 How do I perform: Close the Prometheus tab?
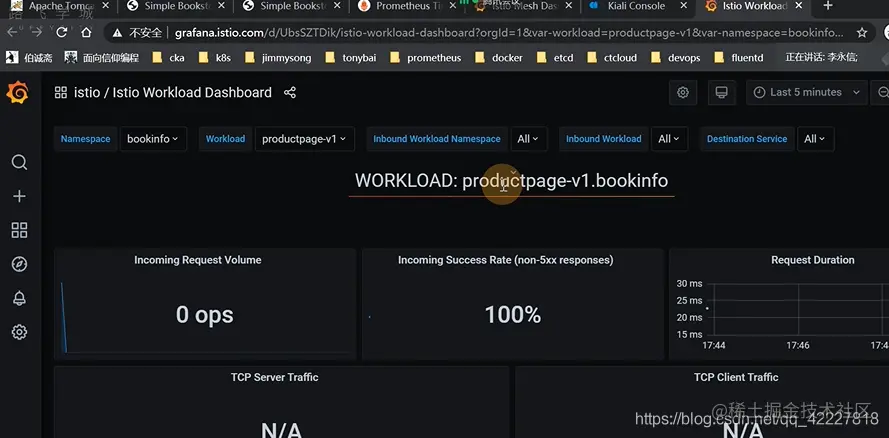coord(454,6)
